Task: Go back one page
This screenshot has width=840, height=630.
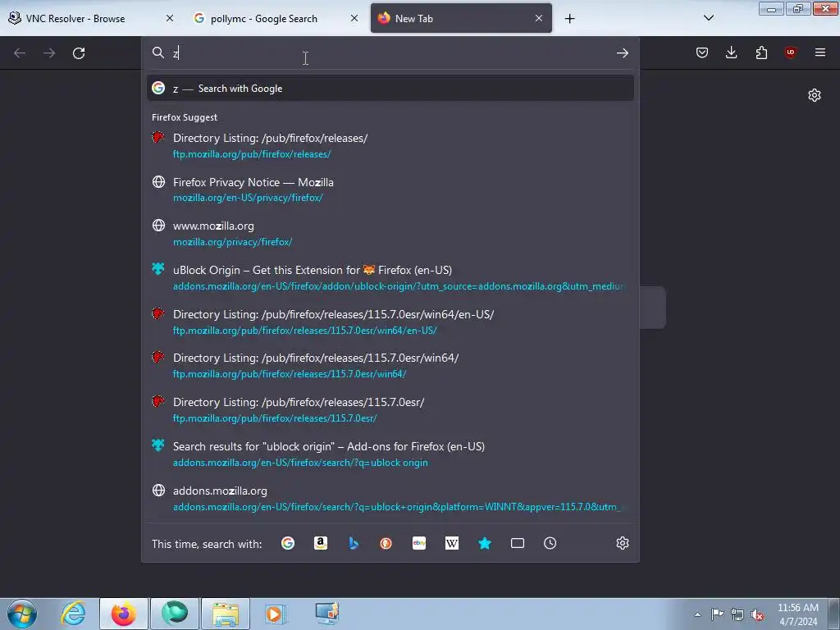Action: coord(20,53)
